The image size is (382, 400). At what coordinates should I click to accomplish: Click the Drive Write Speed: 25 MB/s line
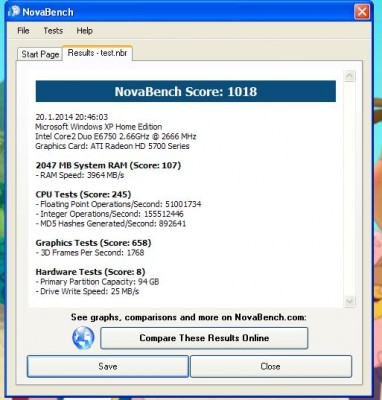click(x=87, y=291)
